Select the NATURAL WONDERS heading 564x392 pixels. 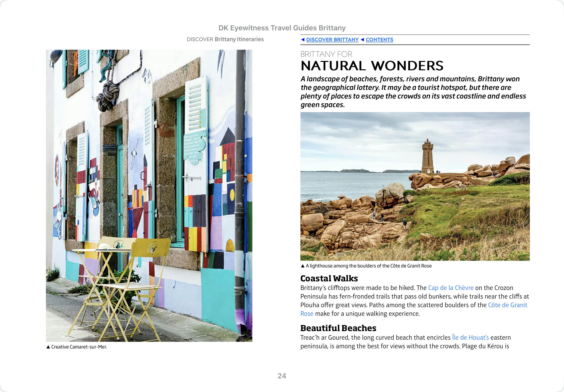point(372,65)
